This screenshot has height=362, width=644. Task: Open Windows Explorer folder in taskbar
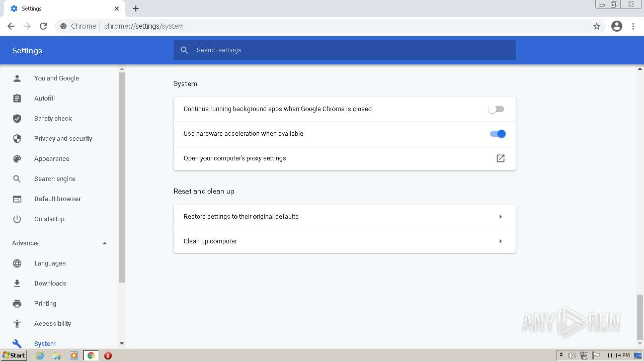(57, 355)
